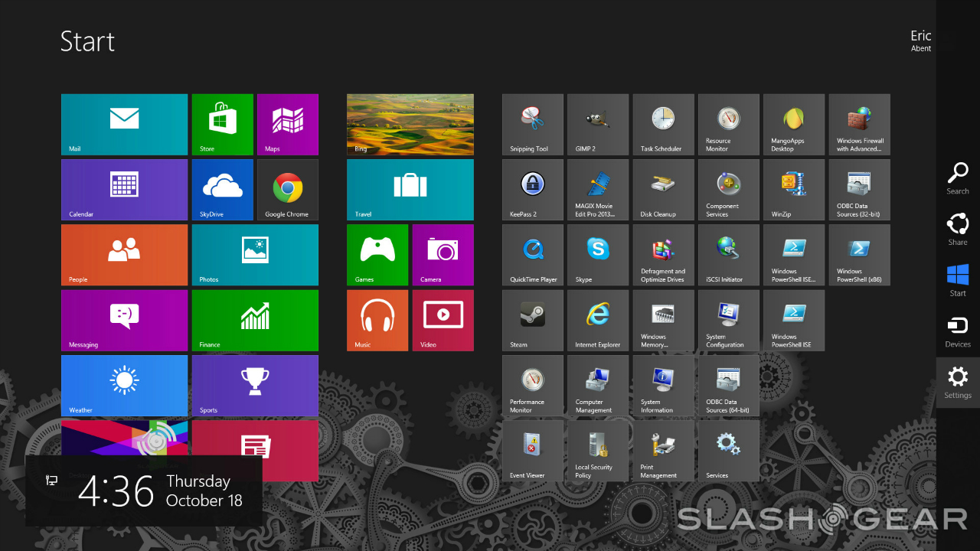Open the Devices charm

(957, 331)
